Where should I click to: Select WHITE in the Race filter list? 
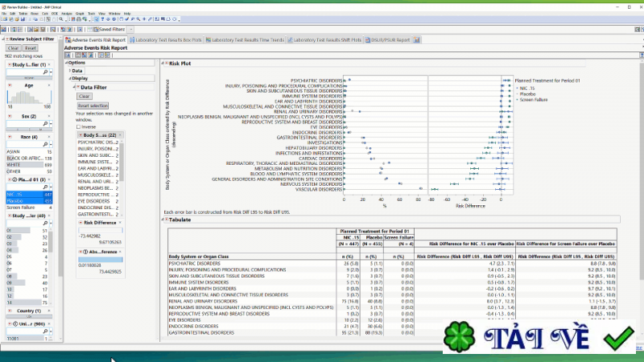14,164
